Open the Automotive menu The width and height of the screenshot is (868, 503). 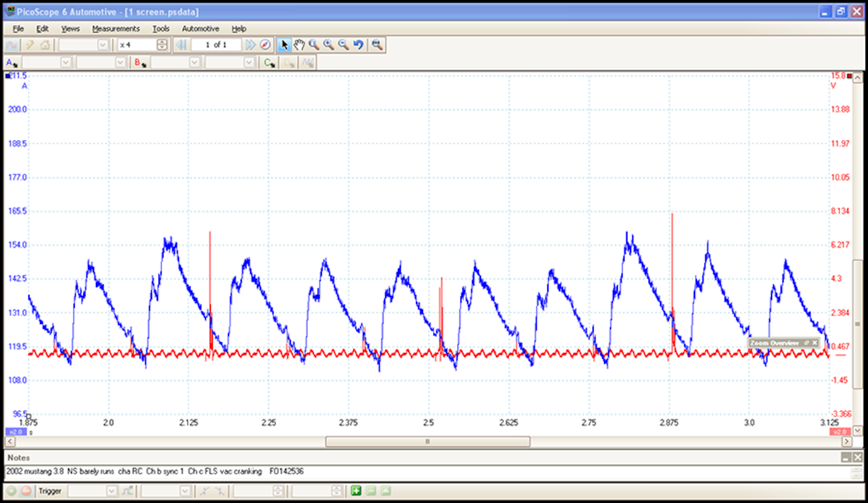(x=200, y=28)
